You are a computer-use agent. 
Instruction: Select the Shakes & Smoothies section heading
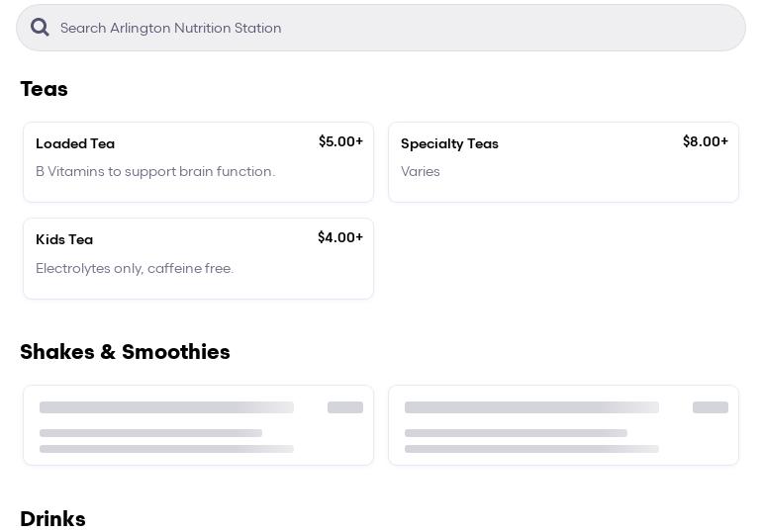coord(125,352)
